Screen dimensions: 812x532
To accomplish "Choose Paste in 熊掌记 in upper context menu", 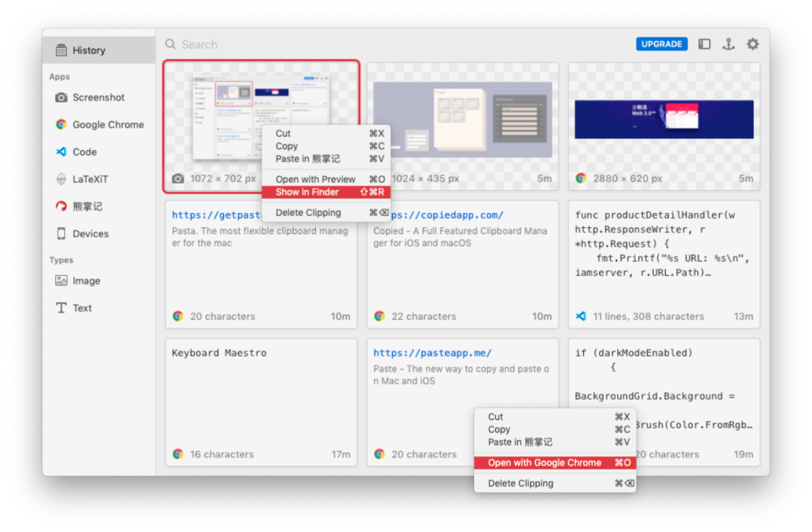I will point(326,159).
